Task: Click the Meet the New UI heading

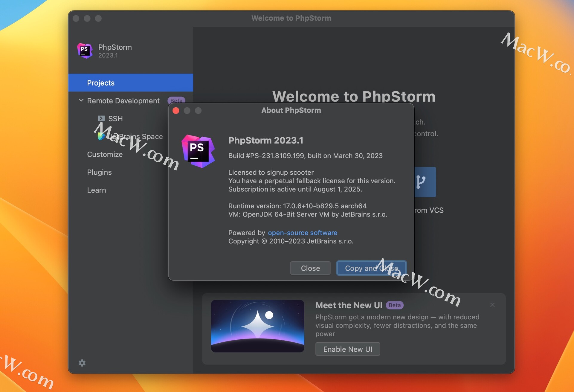Action: click(x=349, y=305)
